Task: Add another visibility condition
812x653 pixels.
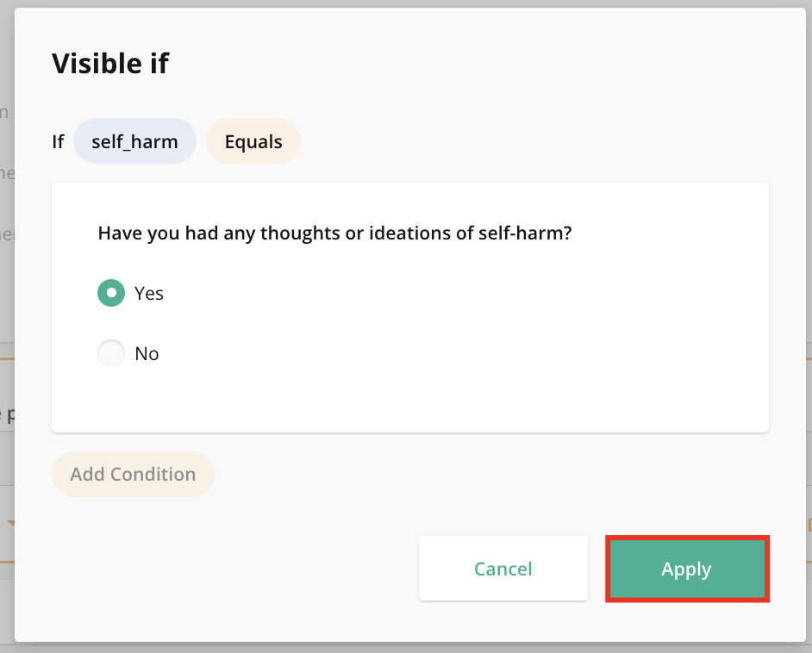Action: [x=133, y=474]
